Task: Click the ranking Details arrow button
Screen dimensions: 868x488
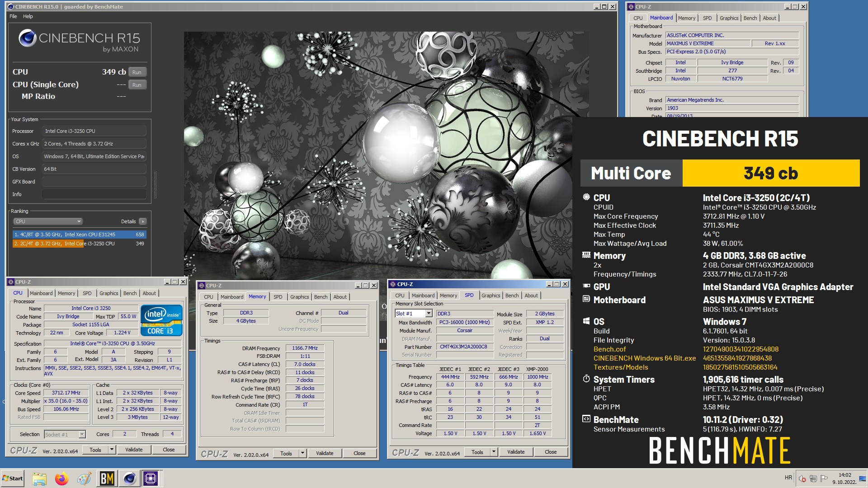Action: click(143, 221)
